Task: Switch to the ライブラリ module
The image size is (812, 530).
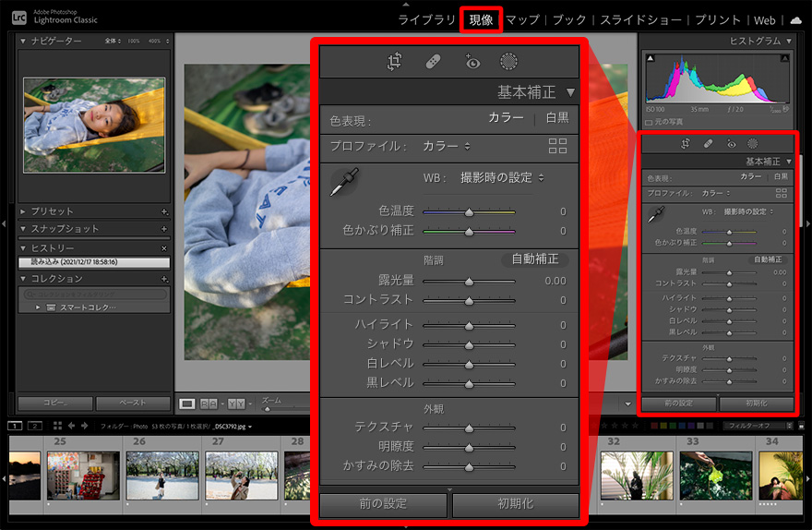Action: (426, 19)
